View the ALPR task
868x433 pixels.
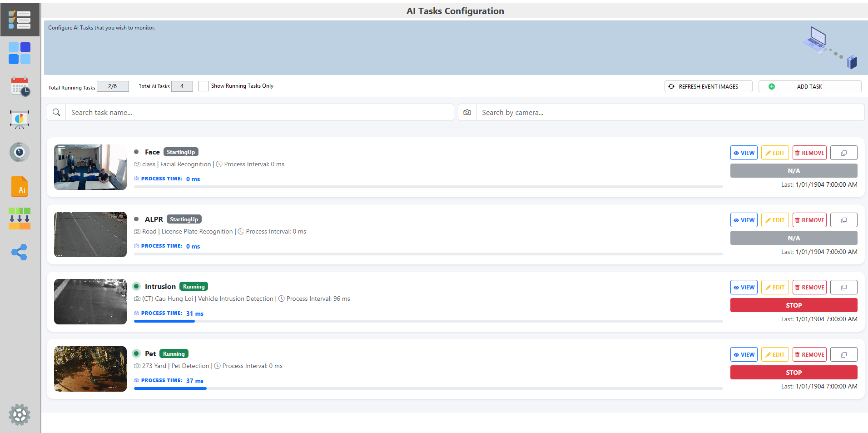pyautogui.click(x=744, y=220)
